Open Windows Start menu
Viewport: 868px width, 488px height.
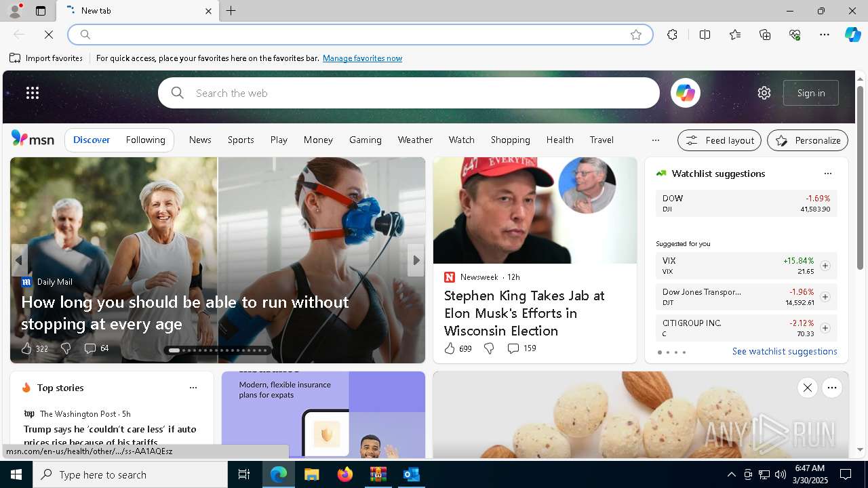point(16,474)
